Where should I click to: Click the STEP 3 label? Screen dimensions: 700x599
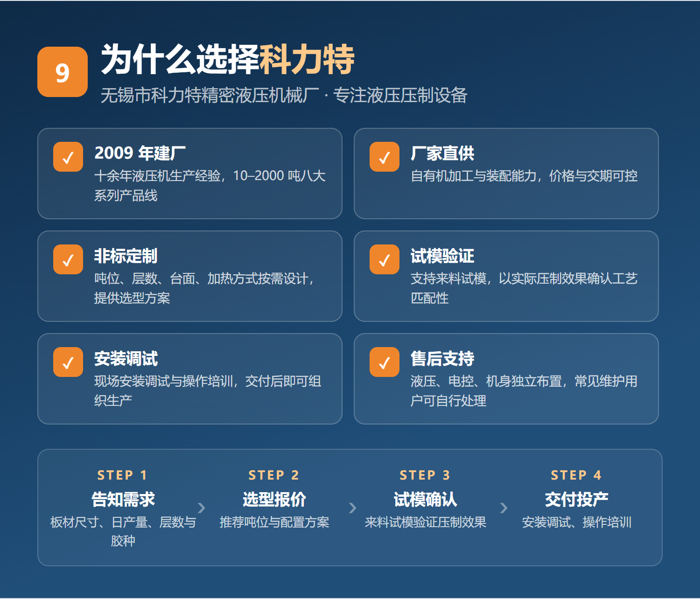(425, 475)
